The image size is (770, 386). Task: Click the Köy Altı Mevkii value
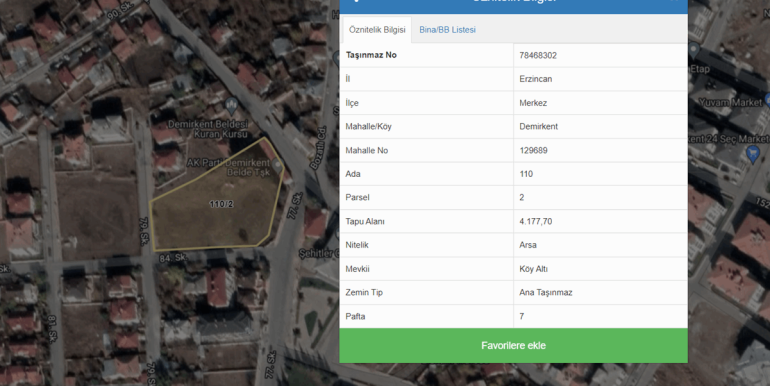tap(533, 269)
